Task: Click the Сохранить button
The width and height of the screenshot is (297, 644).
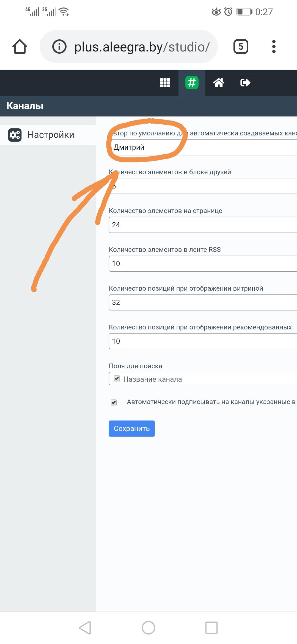Action: click(x=132, y=429)
